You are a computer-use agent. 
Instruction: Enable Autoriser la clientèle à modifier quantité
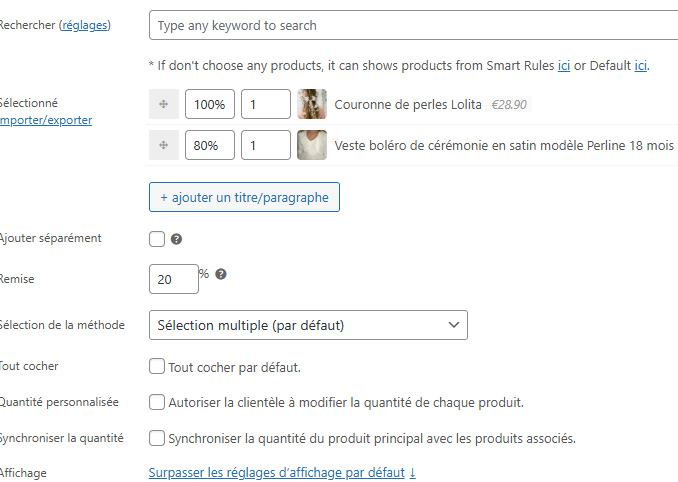pos(157,402)
